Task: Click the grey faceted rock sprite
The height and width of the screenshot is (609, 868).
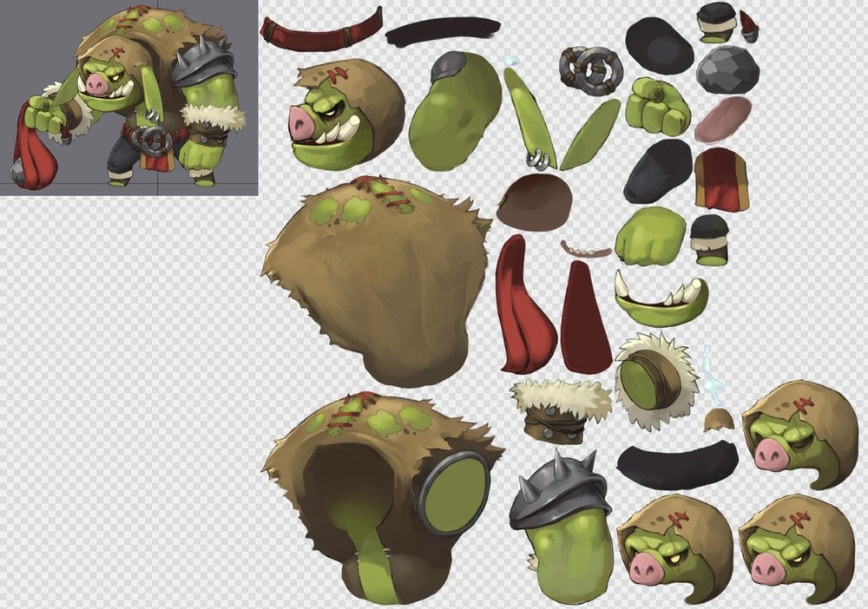Action: [727, 69]
